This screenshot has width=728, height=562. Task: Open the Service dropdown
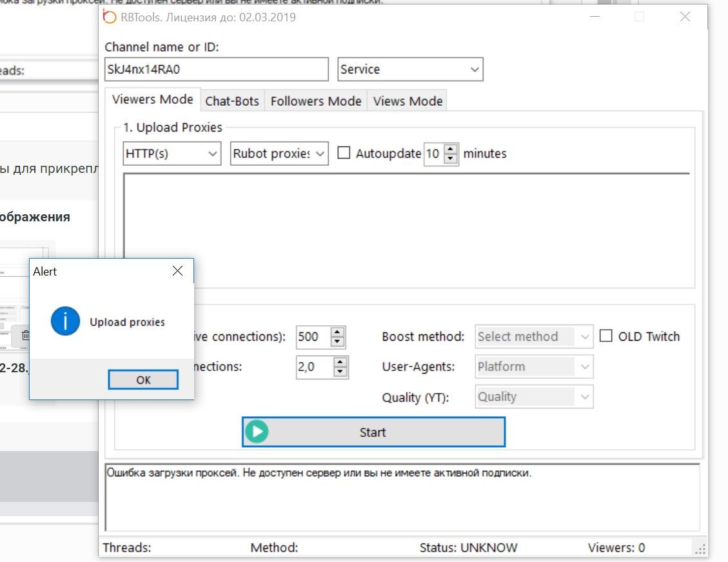[x=410, y=70]
